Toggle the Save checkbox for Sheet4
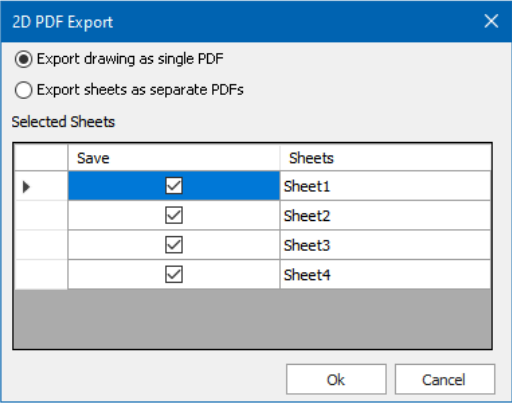 pos(174,274)
